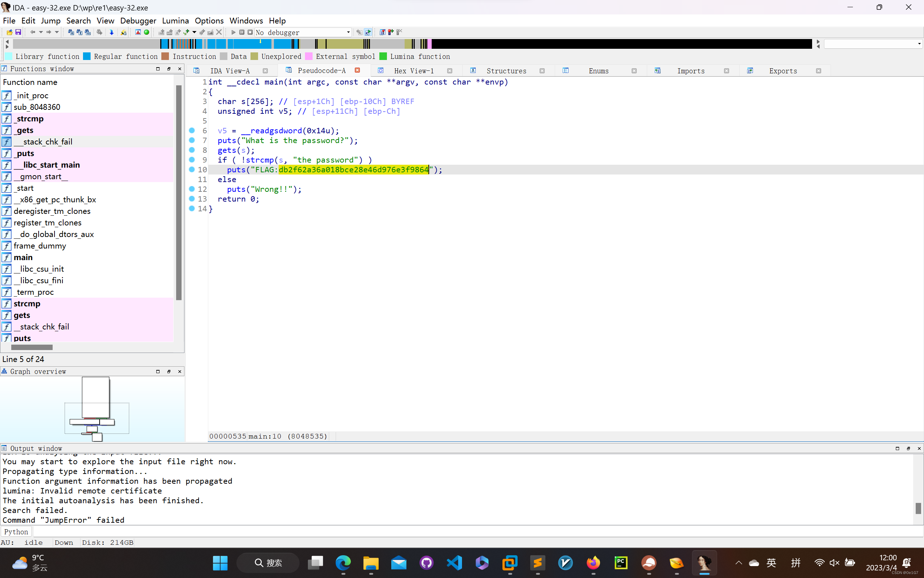Switch to the Exports tab
Viewport: 924px width, 578px height.
point(783,71)
